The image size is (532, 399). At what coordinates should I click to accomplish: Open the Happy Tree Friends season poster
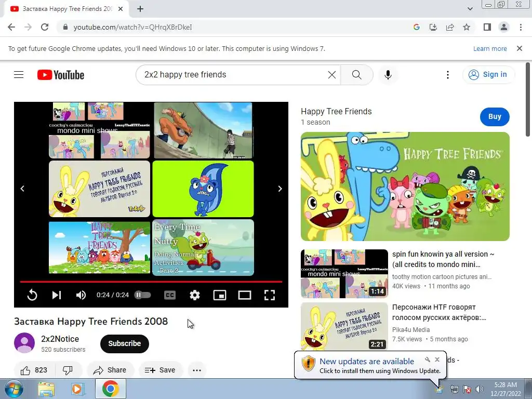(405, 187)
